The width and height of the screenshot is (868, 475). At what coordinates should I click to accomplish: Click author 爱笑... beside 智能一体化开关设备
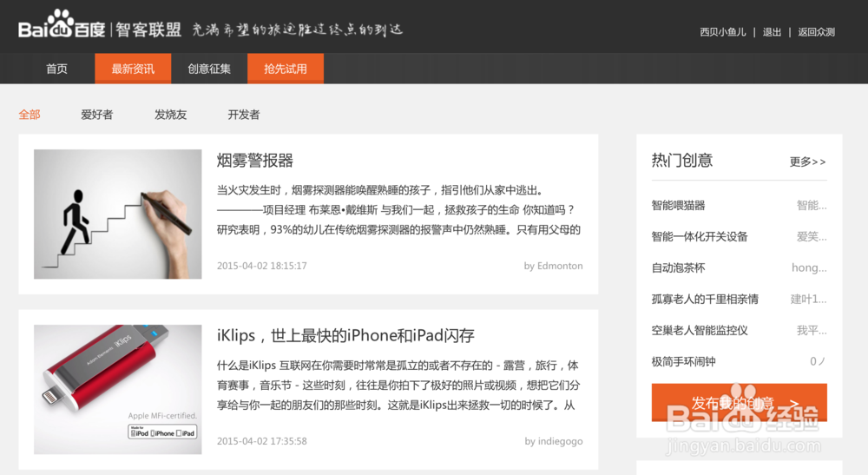812,236
